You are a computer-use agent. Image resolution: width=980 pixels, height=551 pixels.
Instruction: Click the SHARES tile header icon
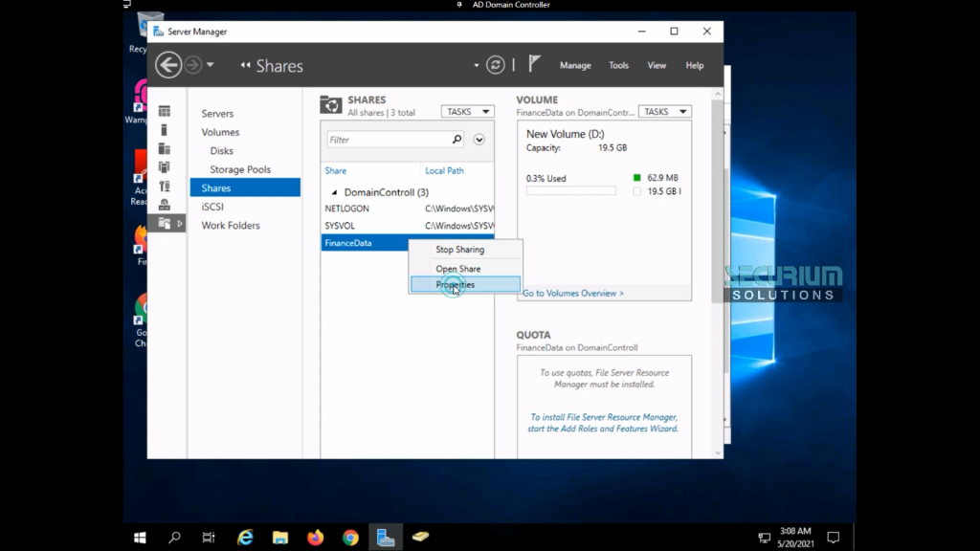pos(330,105)
